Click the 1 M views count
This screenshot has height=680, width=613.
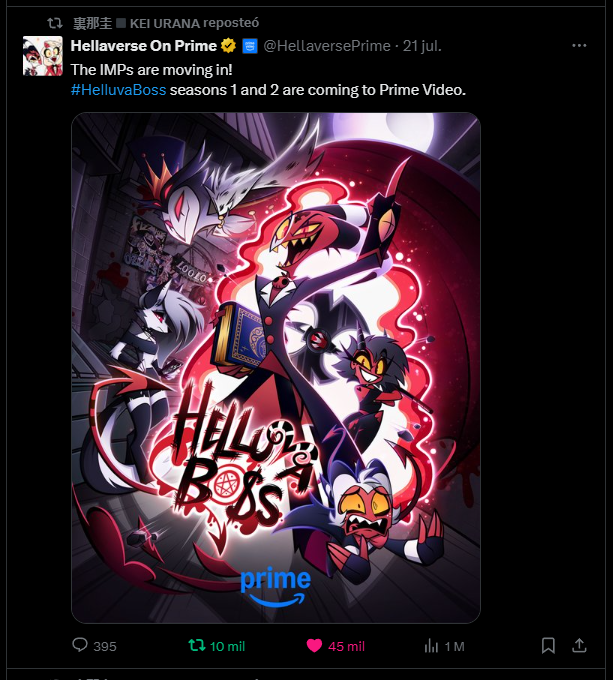454,646
